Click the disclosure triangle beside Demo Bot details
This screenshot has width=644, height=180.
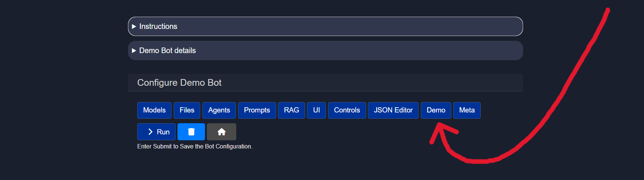click(x=134, y=50)
